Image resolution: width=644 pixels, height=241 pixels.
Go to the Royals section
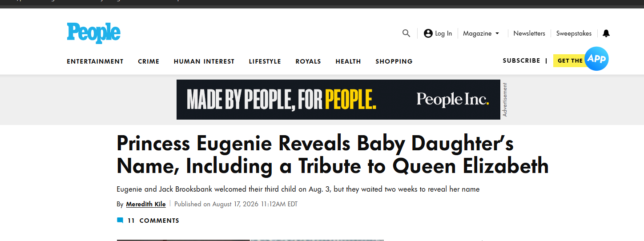pos(308,61)
